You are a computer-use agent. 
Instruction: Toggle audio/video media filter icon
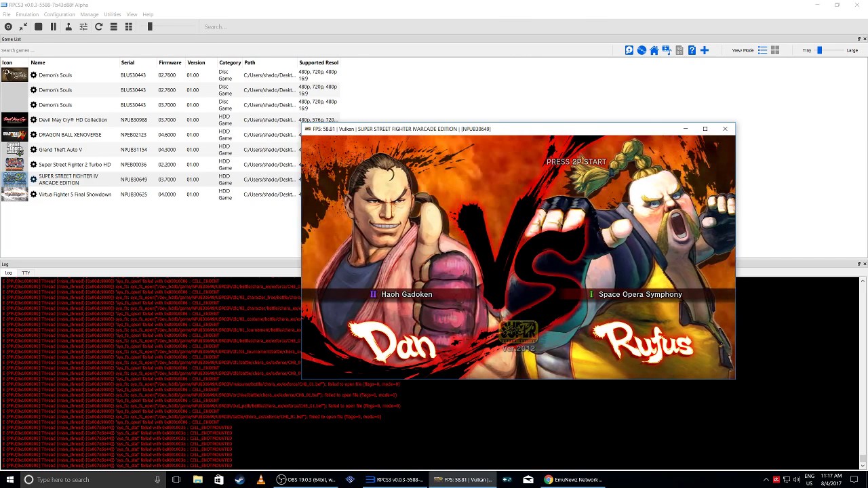coord(667,50)
